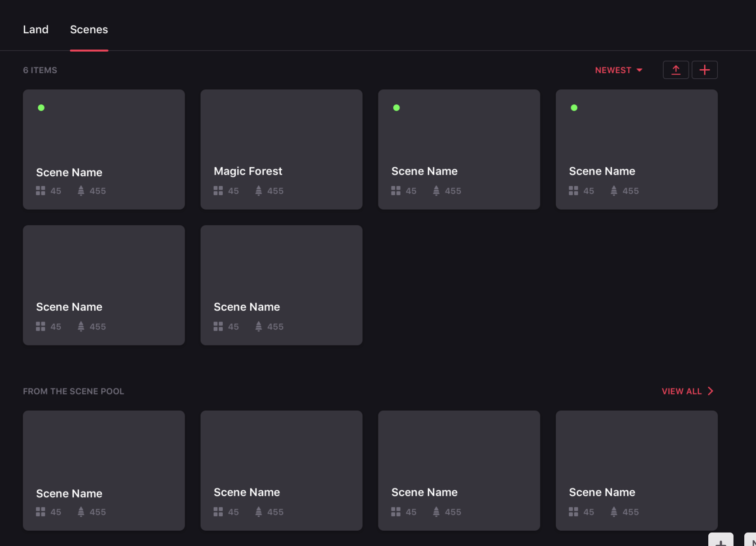Screen dimensions: 756x546
Task: Click the 6 Items label
Action: coord(40,70)
